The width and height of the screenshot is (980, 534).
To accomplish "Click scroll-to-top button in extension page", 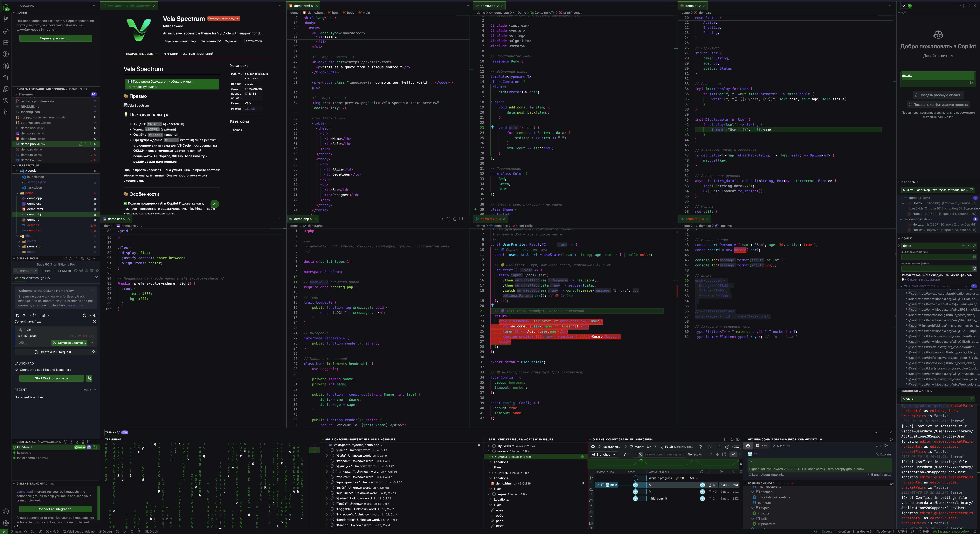I will click(215, 204).
